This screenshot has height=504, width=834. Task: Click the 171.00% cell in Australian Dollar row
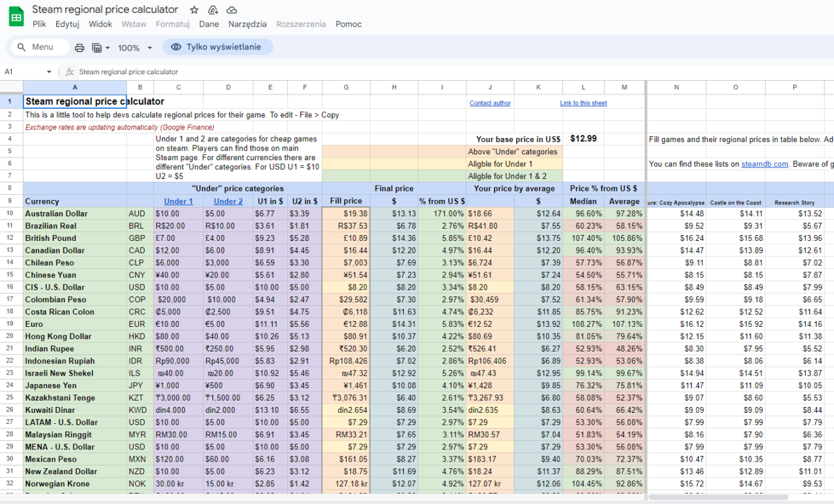(x=442, y=214)
